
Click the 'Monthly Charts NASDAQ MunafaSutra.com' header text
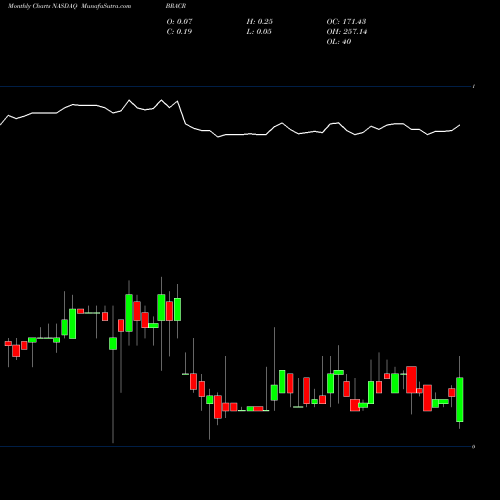[x=69, y=6]
